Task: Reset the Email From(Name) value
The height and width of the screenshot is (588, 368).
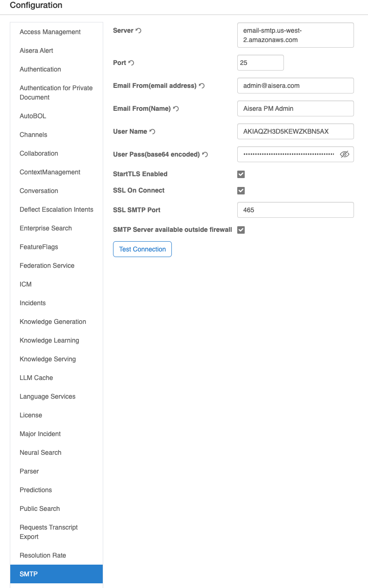Action: pyautogui.click(x=176, y=109)
